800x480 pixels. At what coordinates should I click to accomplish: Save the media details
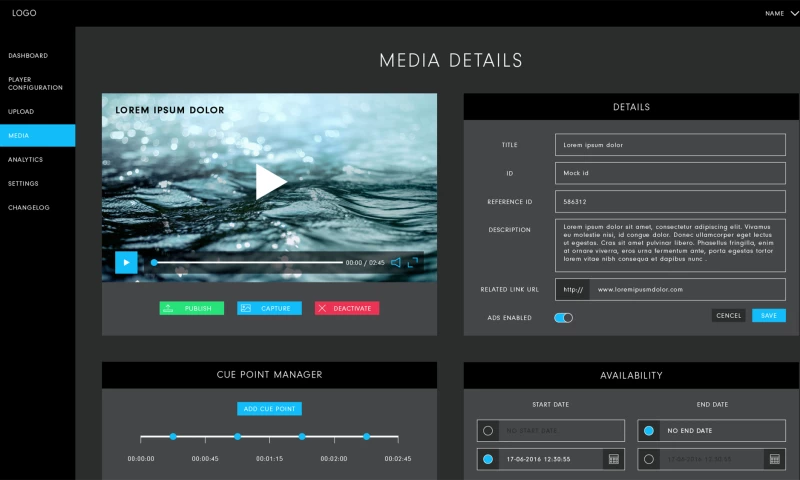pyautogui.click(x=768, y=316)
